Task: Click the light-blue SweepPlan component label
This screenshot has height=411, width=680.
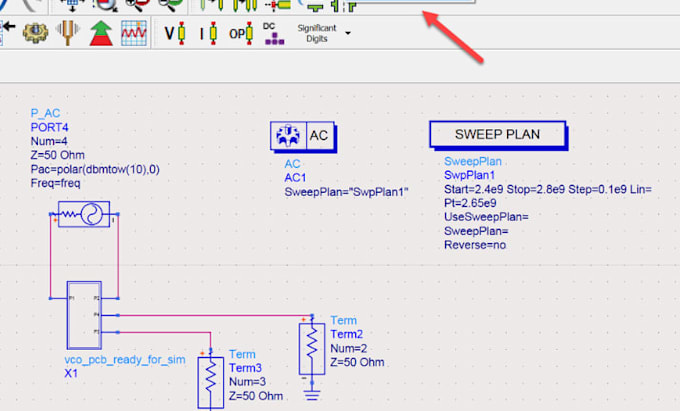Action: point(473,161)
